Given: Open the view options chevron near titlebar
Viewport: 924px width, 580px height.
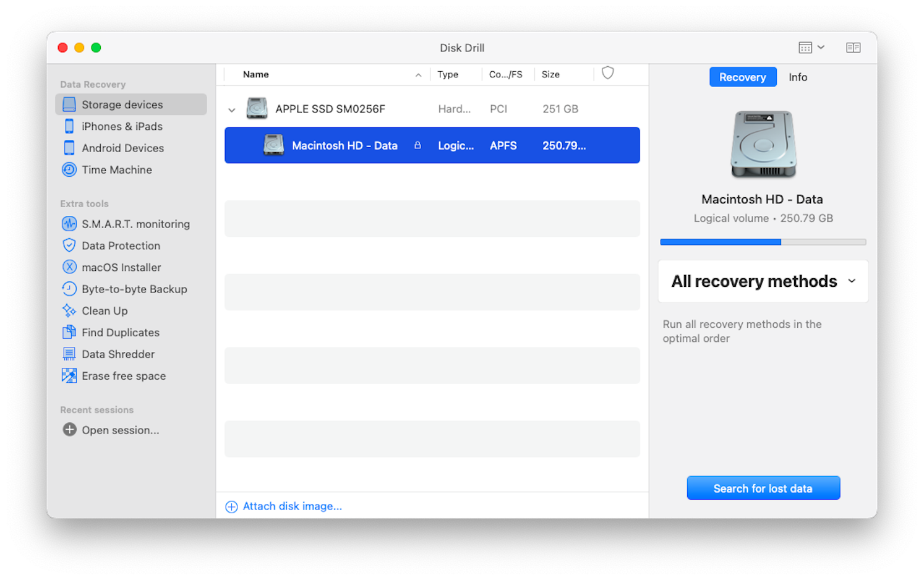Looking at the screenshot, I should tap(821, 47).
